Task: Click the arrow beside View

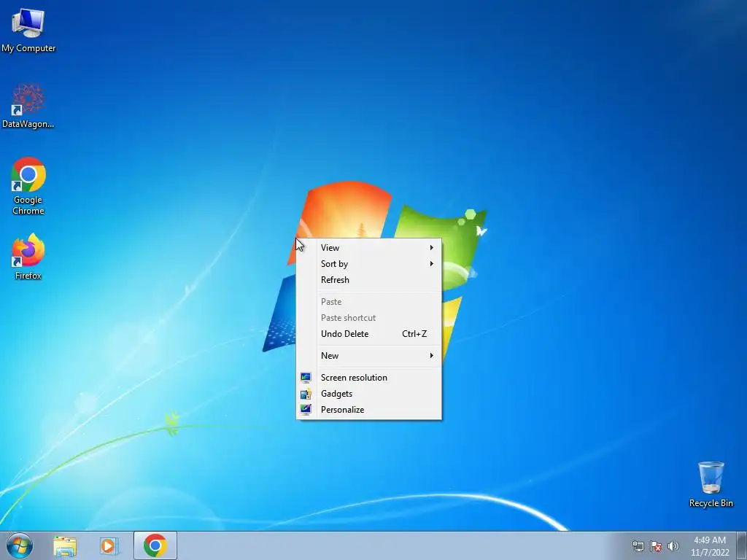Action: [432, 248]
